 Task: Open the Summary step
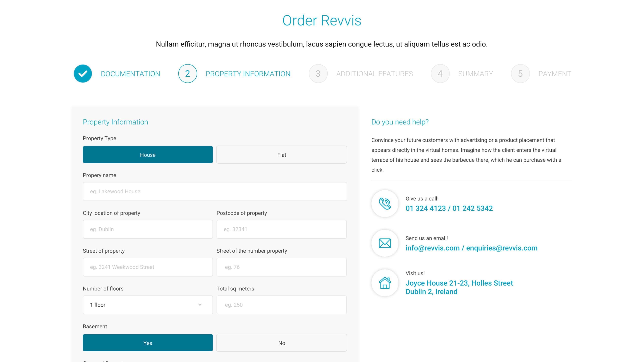[x=475, y=74]
